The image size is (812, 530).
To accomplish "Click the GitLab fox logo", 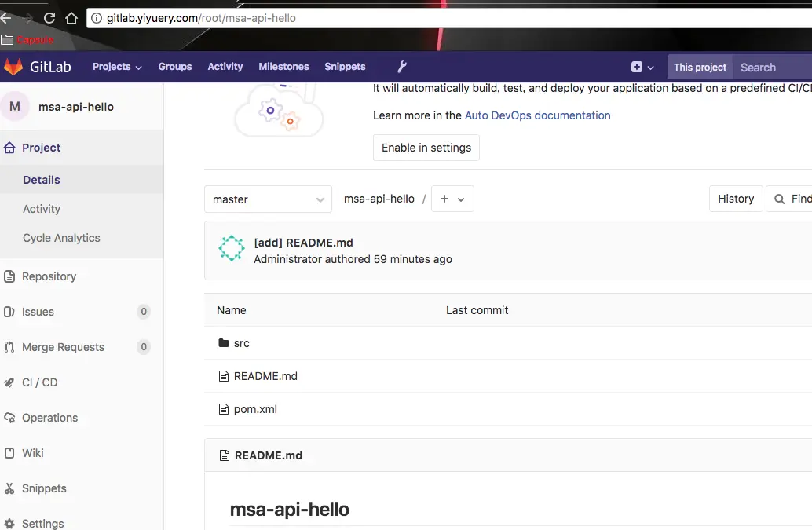I will pos(13,67).
